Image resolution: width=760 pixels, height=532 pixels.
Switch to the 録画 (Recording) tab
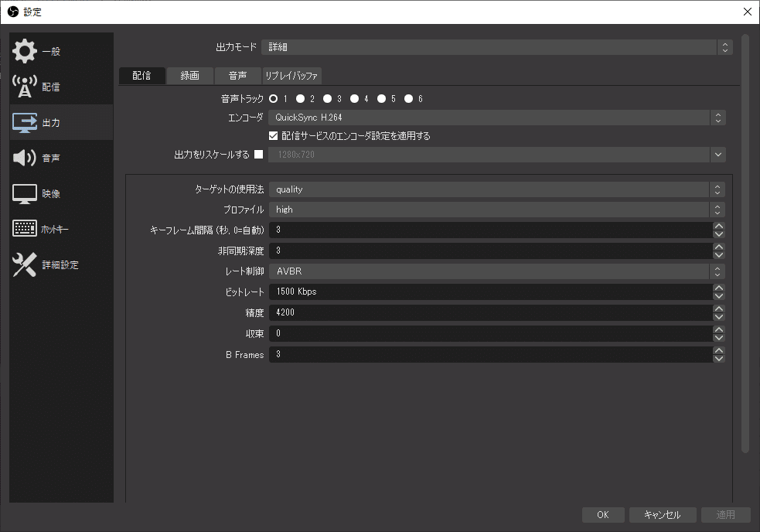[189, 76]
